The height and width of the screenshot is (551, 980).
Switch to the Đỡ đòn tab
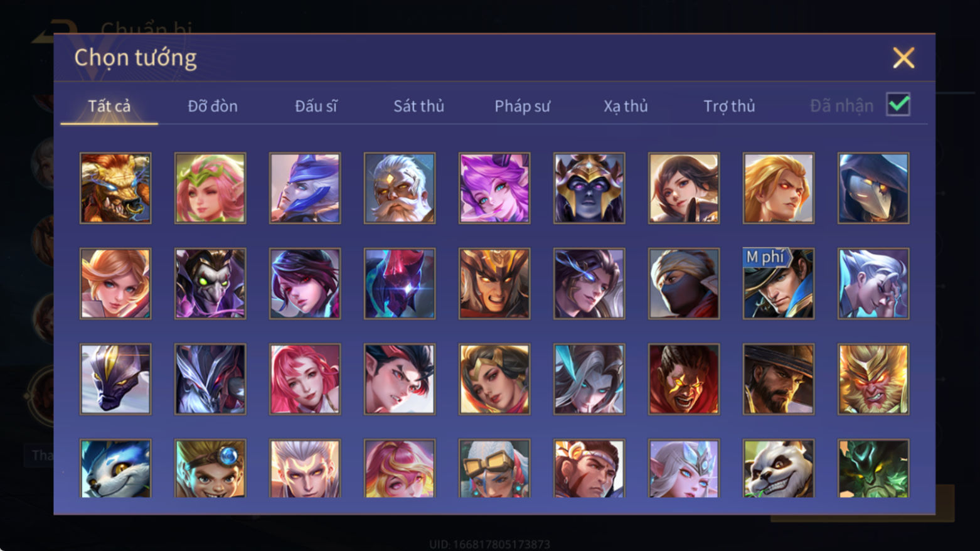[213, 106]
